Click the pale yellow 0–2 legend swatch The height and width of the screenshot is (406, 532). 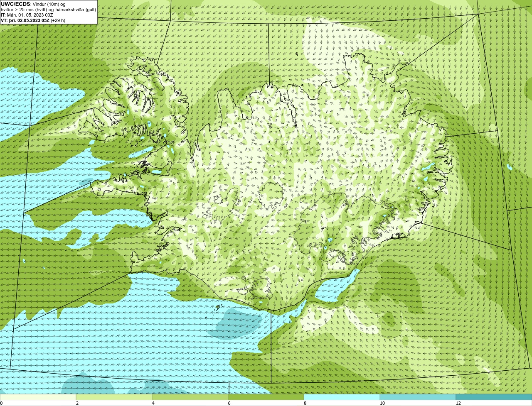point(38,397)
